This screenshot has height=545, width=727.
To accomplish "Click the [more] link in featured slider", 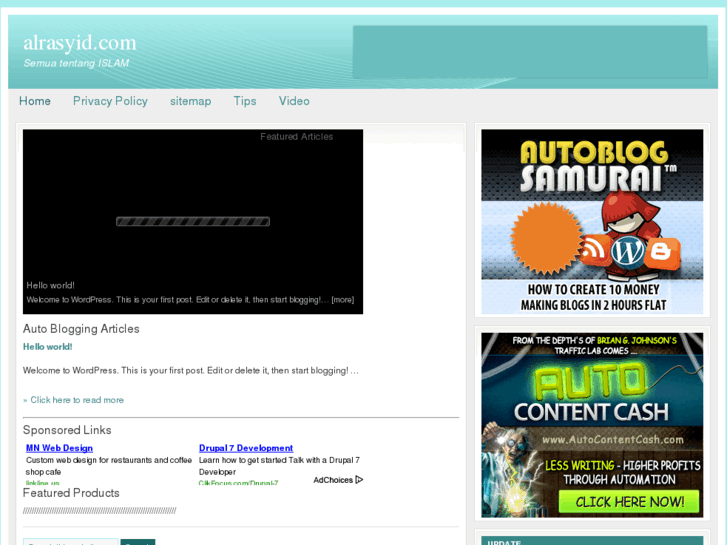I will tap(343, 300).
